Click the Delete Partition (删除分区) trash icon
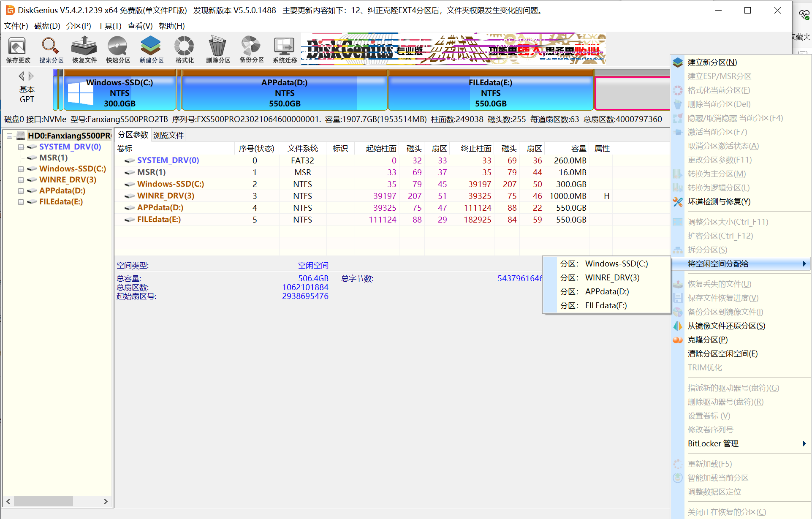 (217, 46)
